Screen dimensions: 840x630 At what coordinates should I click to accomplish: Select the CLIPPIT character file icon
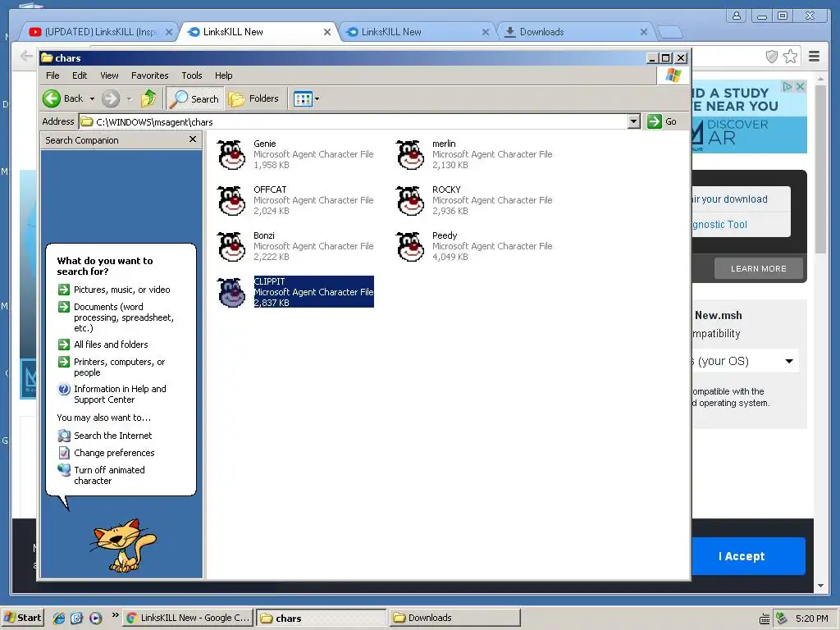point(231,293)
